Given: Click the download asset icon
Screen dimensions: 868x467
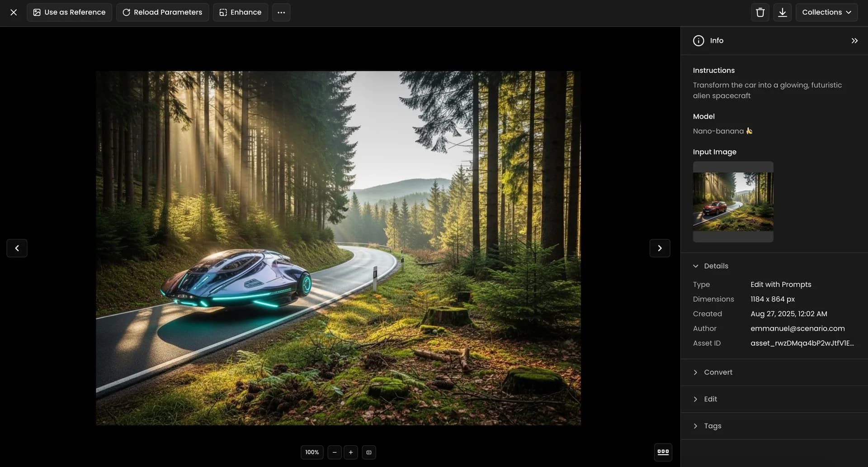Looking at the screenshot, I should 783,12.
